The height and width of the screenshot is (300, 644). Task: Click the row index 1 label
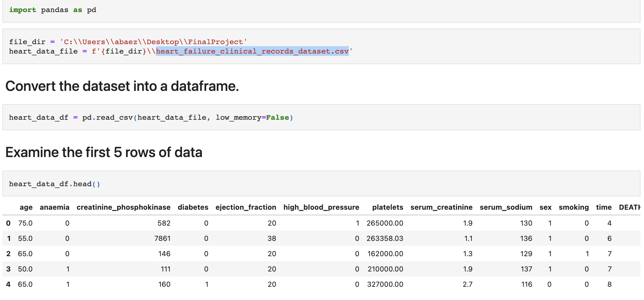point(9,239)
